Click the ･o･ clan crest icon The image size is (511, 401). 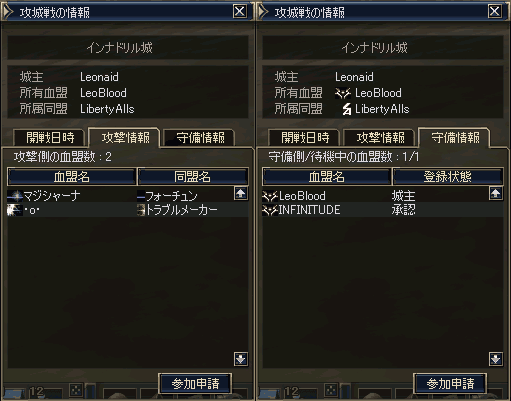tap(15, 210)
